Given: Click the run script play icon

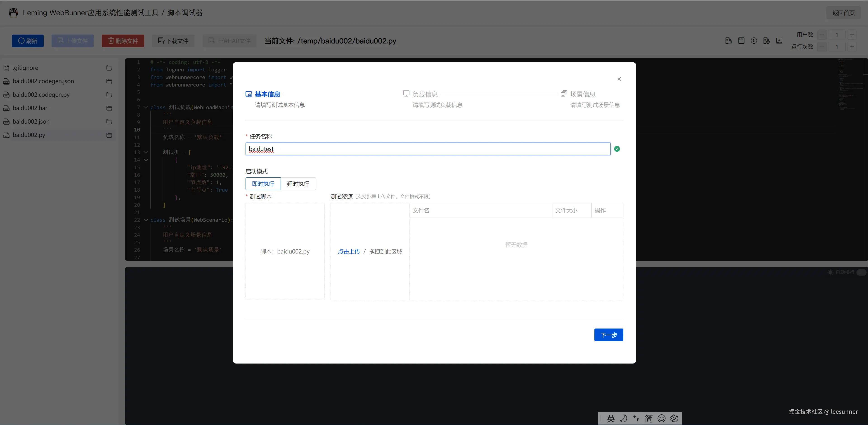Looking at the screenshot, I should pos(754,41).
